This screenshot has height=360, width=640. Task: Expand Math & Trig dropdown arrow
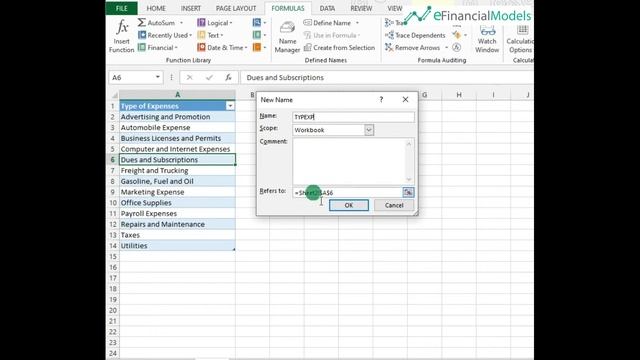[264, 35]
